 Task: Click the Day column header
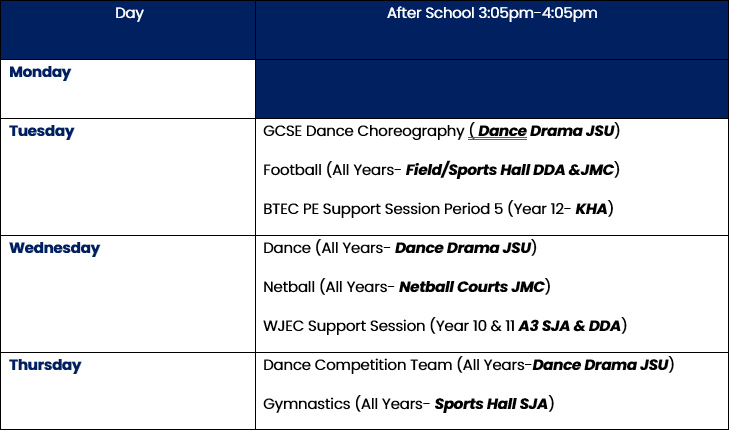click(129, 13)
